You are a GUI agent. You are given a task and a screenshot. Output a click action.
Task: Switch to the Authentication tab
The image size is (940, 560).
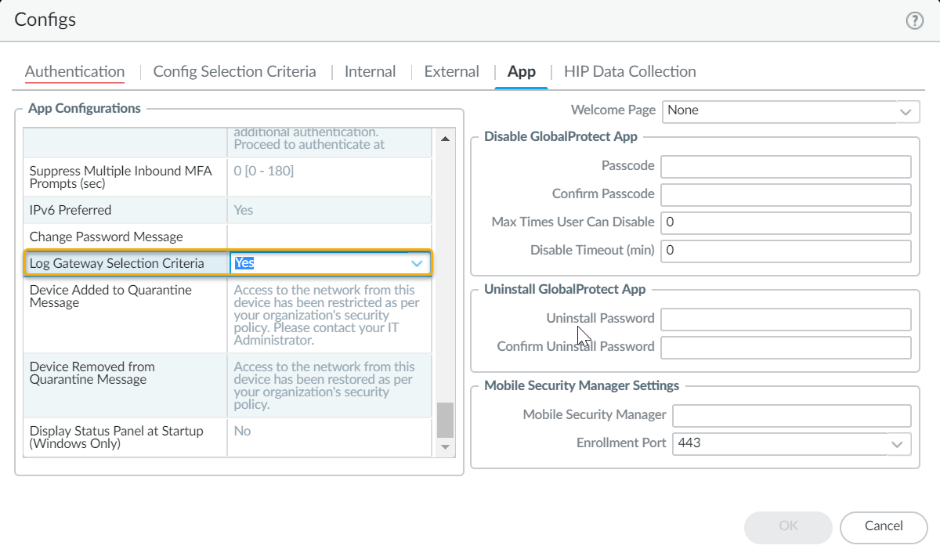click(x=74, y=71)
